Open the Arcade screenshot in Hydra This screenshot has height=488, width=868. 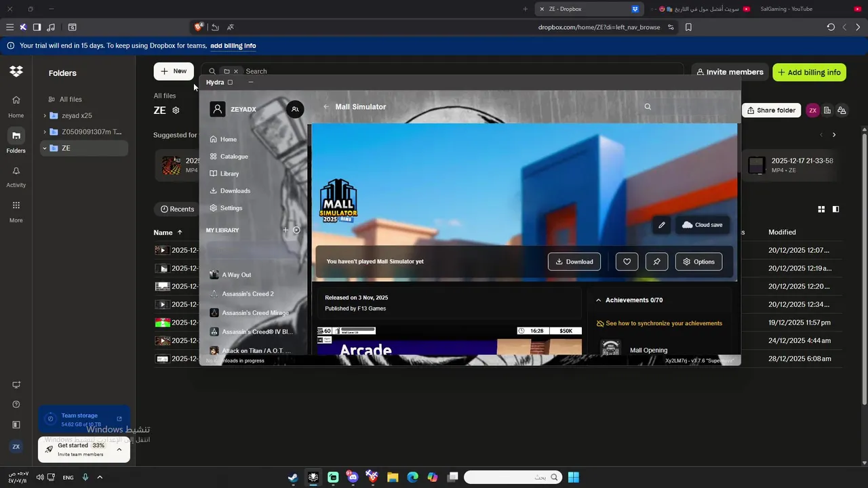click(x=450, y=341)
